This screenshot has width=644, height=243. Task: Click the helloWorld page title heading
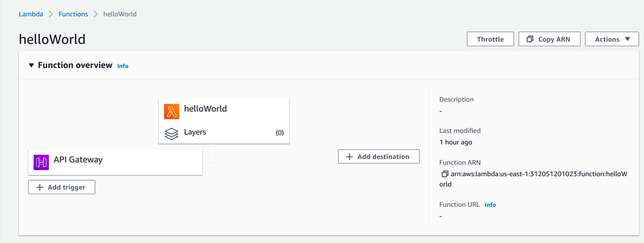click(x=52, y=39)
